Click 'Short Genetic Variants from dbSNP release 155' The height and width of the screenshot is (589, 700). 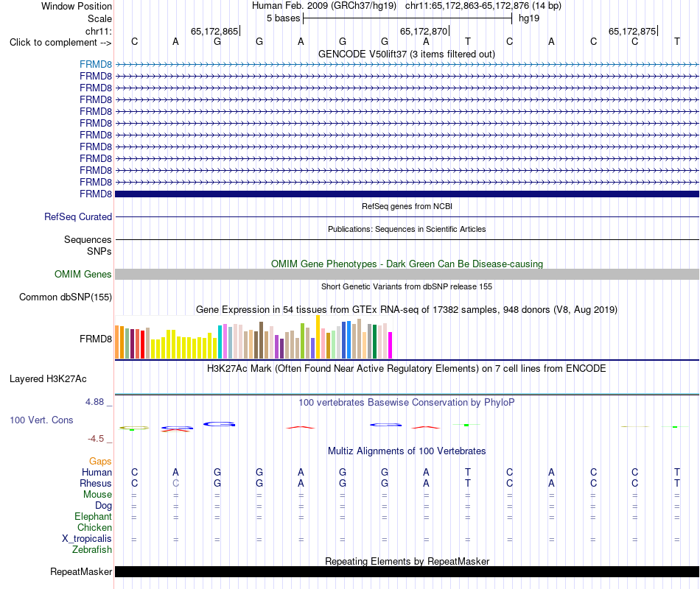tap(407, 286)
